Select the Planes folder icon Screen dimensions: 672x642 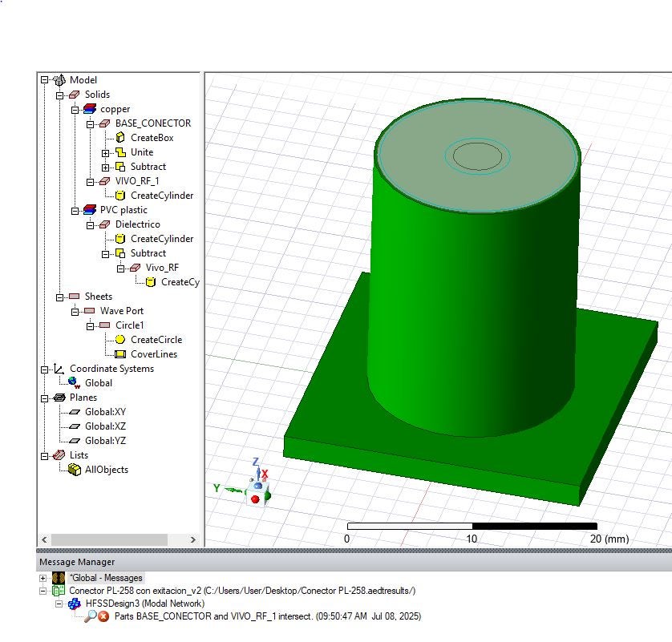[59, 398]
